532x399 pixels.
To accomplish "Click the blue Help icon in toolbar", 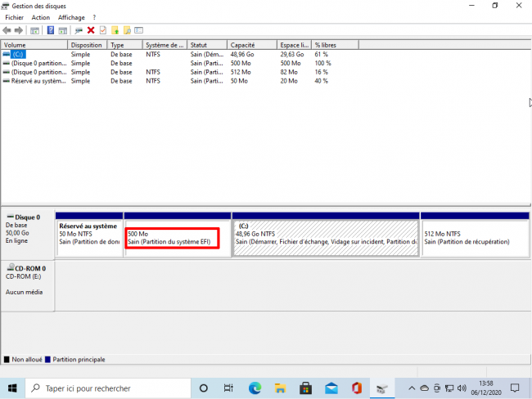I will [51, 30].
